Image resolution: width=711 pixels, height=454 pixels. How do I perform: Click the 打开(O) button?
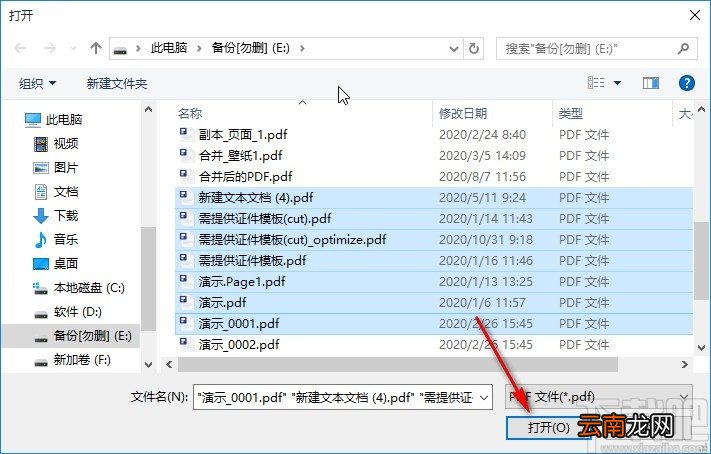point(549,428)
